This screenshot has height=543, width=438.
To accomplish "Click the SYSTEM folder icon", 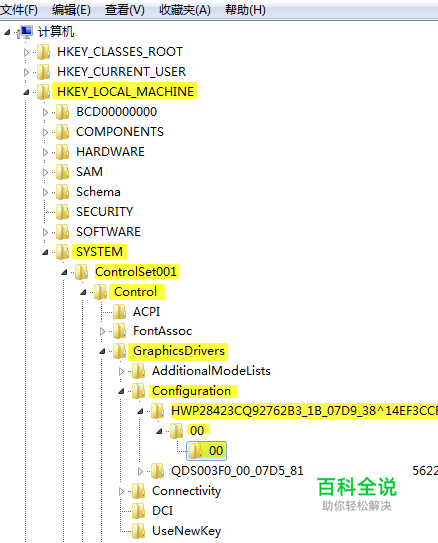I will tap(63, 252).
